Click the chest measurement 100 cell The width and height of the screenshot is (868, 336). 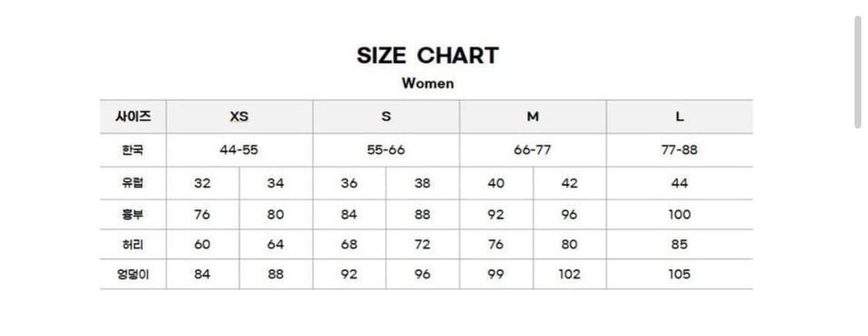(679, 215)
